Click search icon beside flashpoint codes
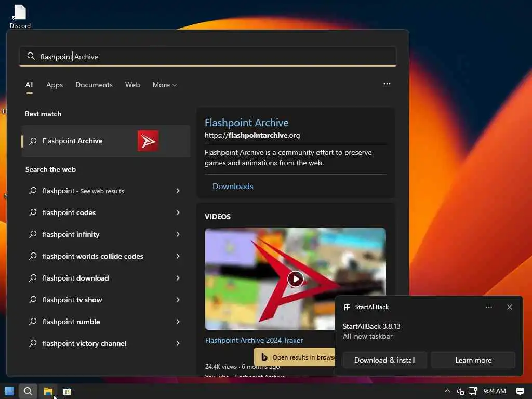 coord(33,212)
